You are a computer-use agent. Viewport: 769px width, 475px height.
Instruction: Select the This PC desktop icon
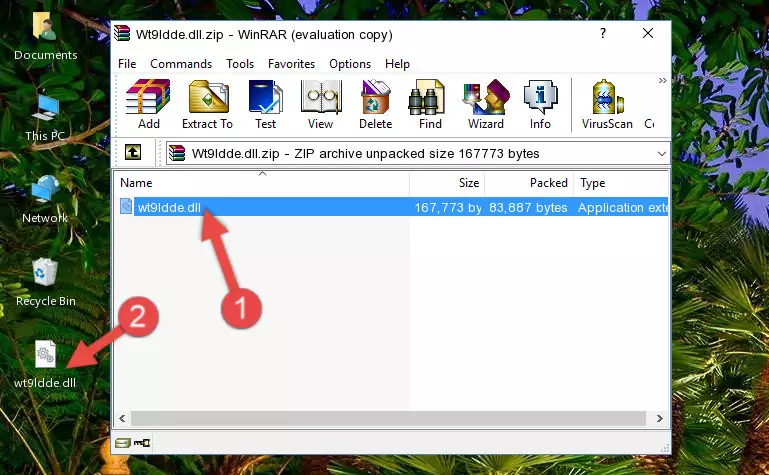tap(45, 118)
